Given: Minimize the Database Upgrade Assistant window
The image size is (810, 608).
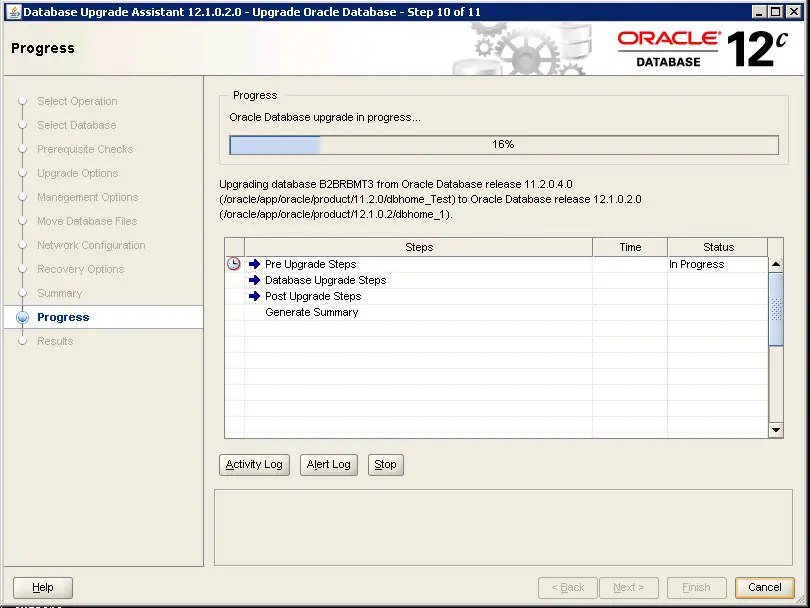Looking at the screenshot, I should [x=759, y=12].
